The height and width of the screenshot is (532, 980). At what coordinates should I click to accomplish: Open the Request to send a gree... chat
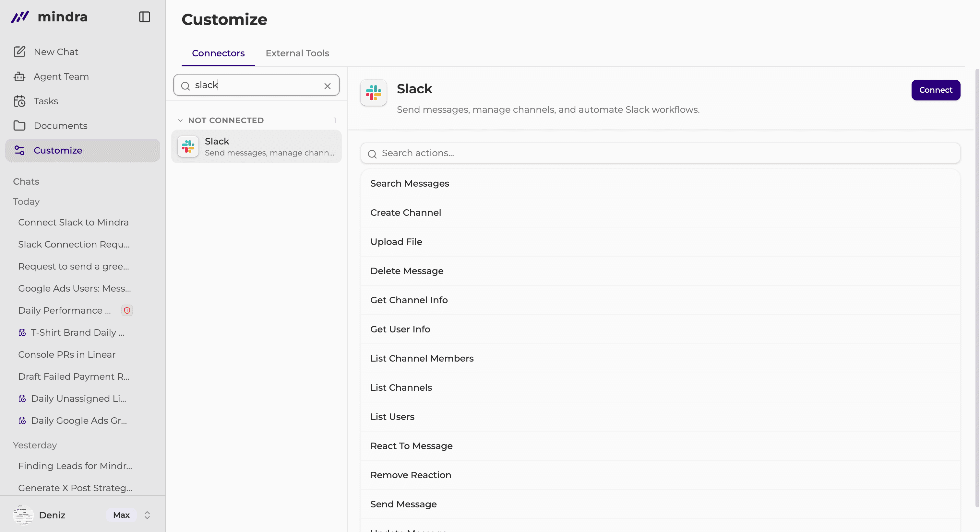(74, 266)
